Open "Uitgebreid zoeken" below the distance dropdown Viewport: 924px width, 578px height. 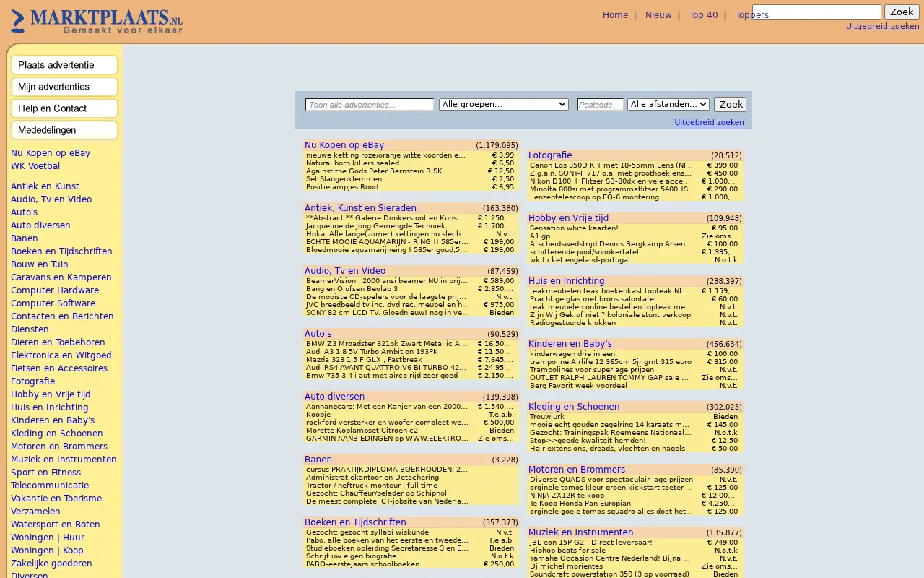point(709,122)
